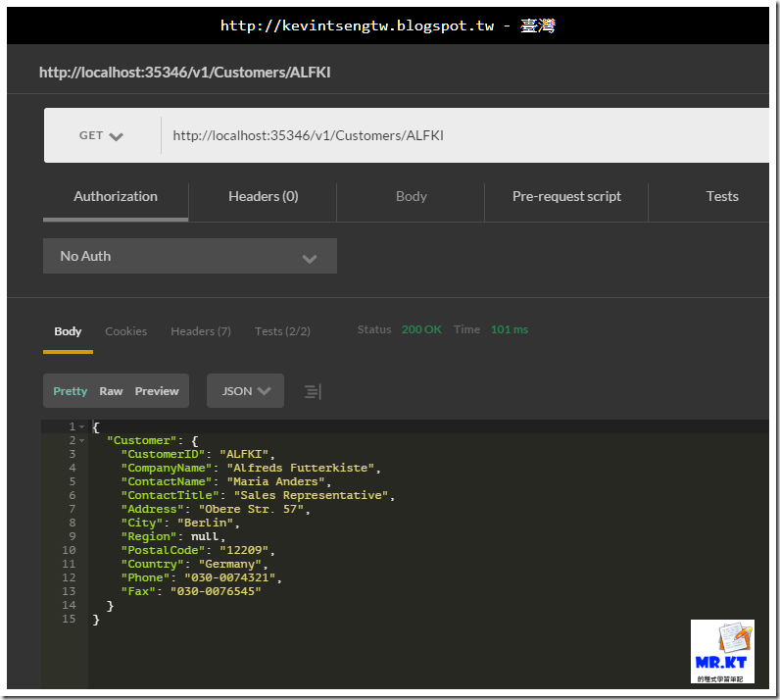
Task: Toggle line wrap icon beside JSON
Action: click(313, 392)
